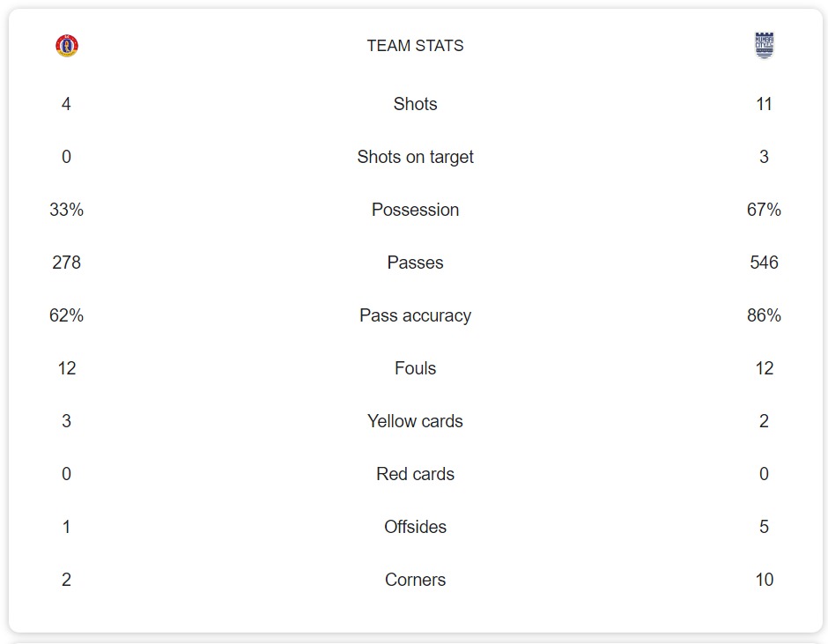Click the Mumbai City FC team logo
Image resolution: width=828 pixels, height=644 pixels.
[x=764, y=46]
